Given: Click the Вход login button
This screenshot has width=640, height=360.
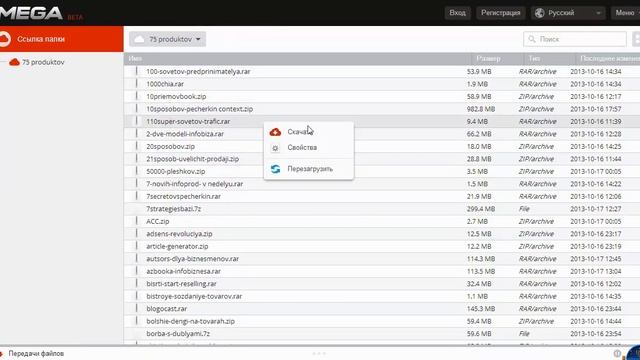Looking at the screenshot, I should [x=458, y=13].
